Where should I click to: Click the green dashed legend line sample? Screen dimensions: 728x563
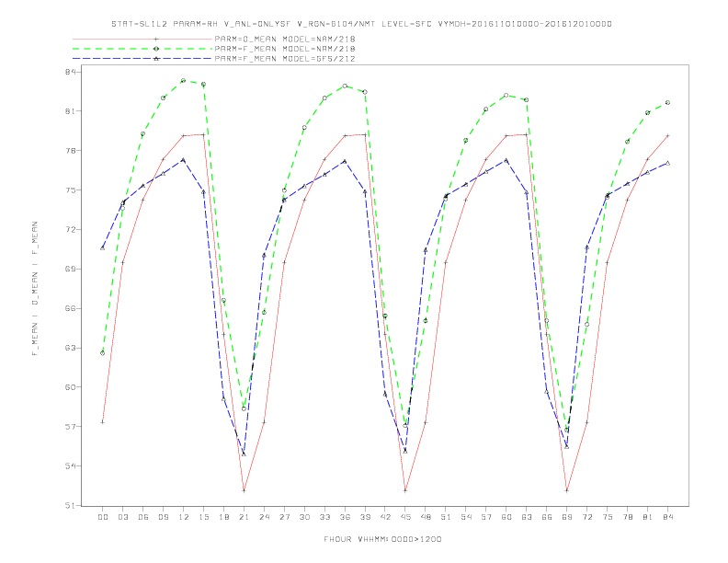point(142,49)
